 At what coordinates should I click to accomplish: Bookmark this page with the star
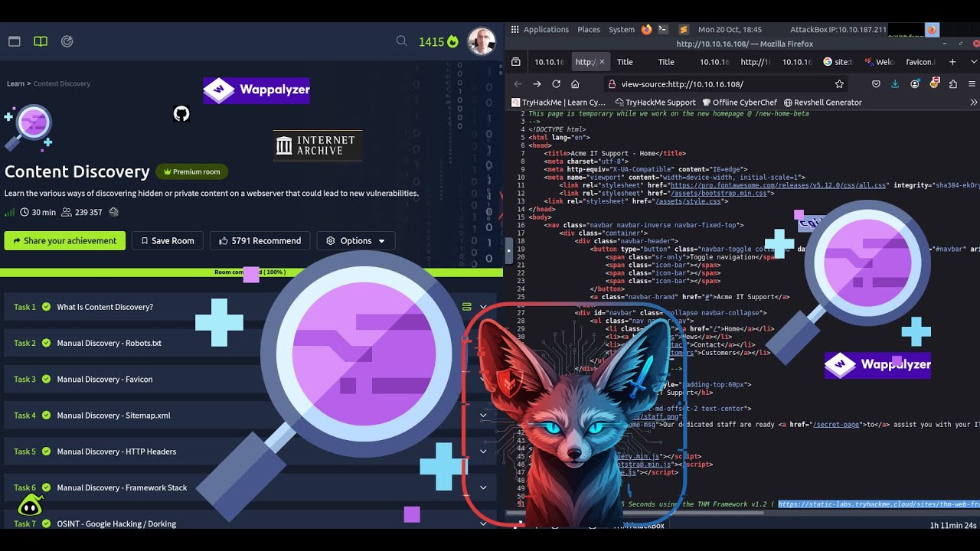point(839,84)
